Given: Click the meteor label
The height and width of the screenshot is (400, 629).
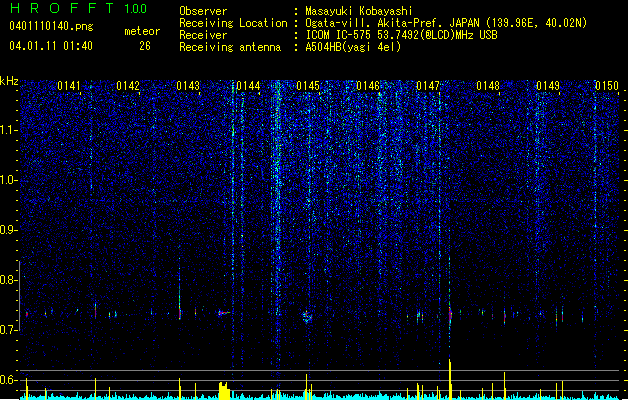Looking at the screenshot, I should click(142, 31).
